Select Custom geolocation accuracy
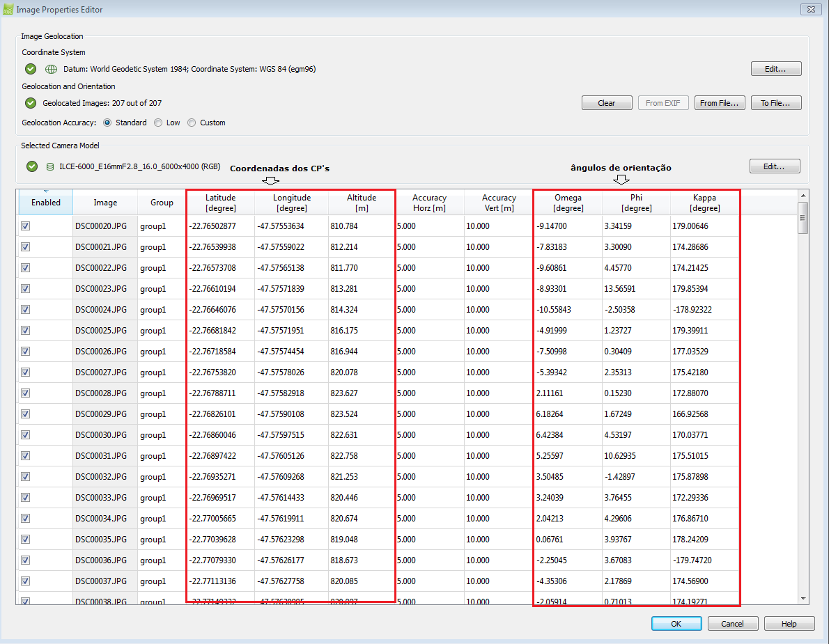 pyautogui.click(x=192, y=123)
